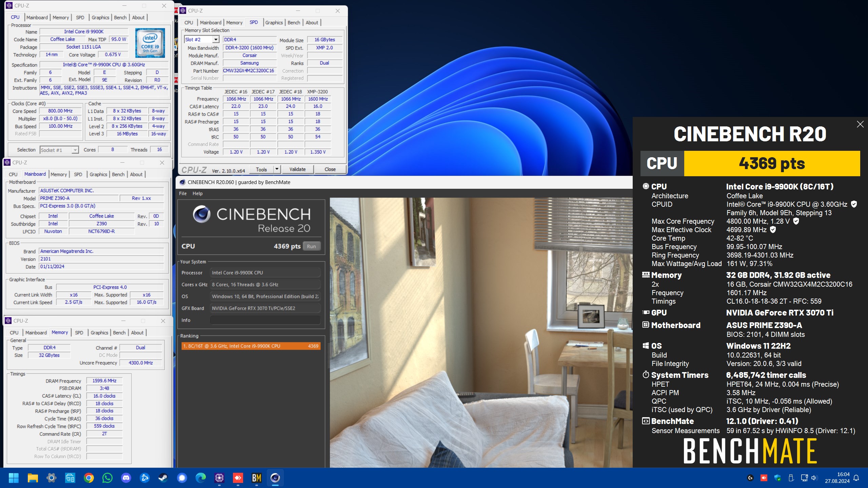Click the GFX Board field in Cinebench
This screenshot has height=488, width=868.
[x=265, y=308]
